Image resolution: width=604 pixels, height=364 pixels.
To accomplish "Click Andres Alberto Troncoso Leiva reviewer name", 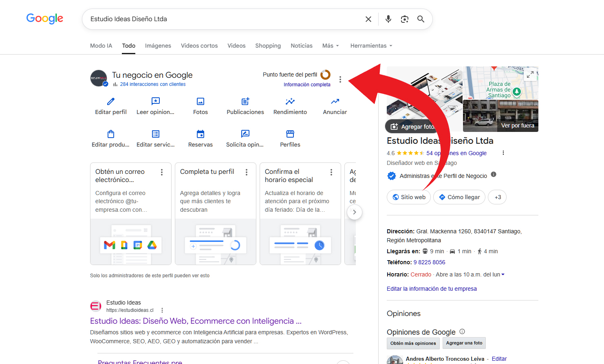I will [x=445, y=359].
